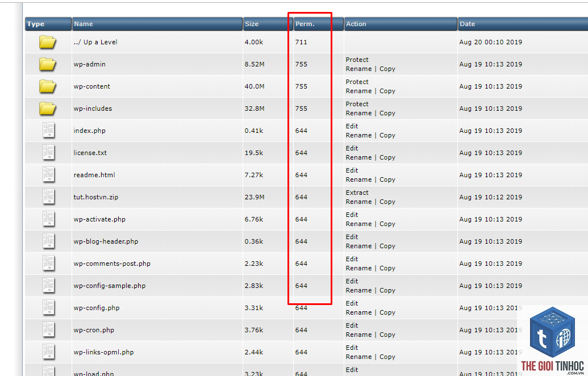Click the wp-cron.php file icon
588x376 pixels.
[48, 329]
